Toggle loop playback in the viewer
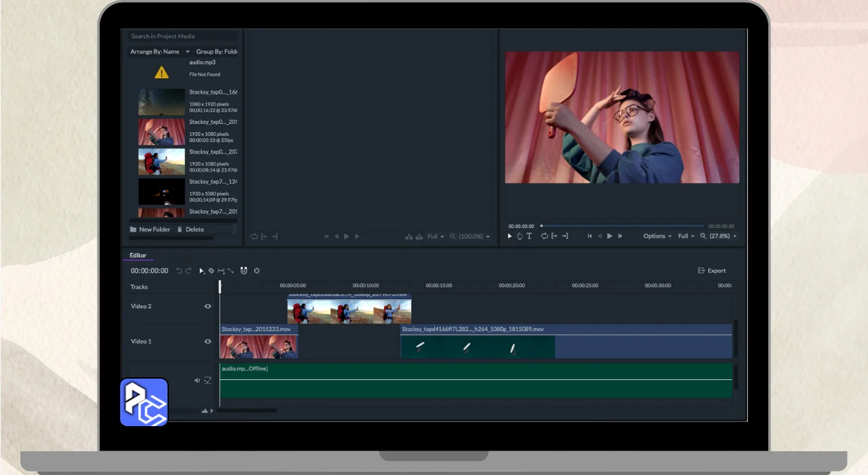This screenshot has height=475, width=868. [x=544, y=236]
